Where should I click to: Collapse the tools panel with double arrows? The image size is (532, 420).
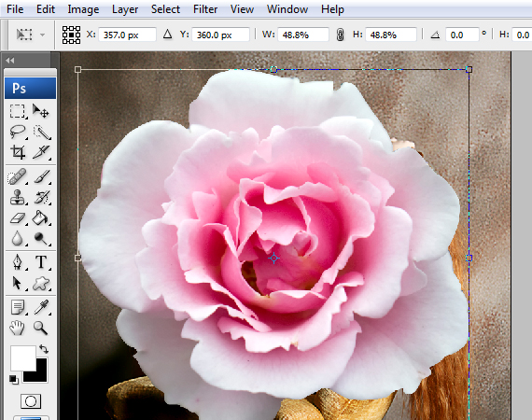10,61
